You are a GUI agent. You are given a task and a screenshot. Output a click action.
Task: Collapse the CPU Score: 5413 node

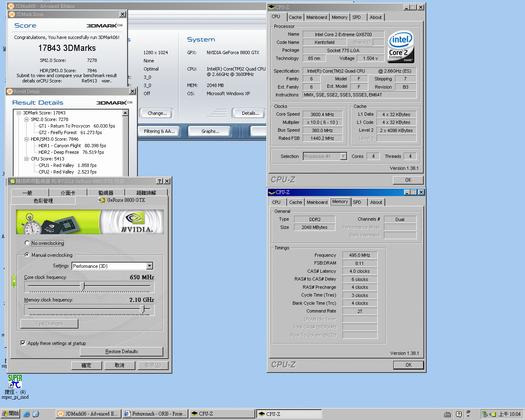[27, 159]
